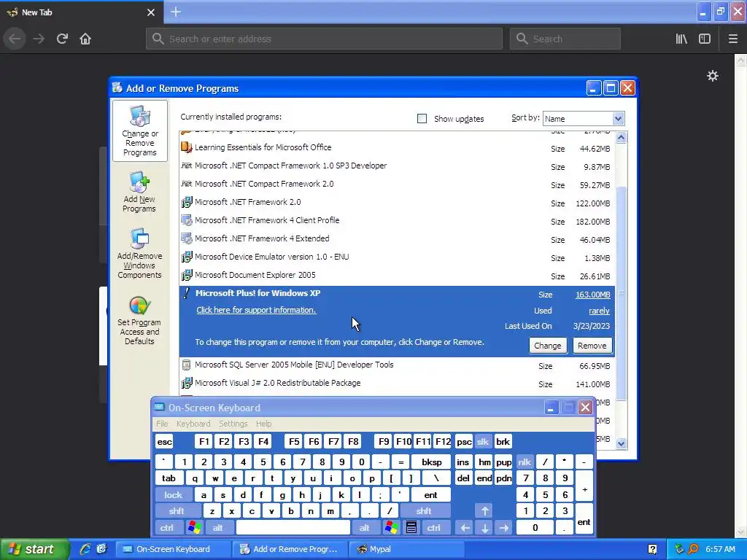Click the .NET Compact Framework 2.0 icon
Viewport: 747px width, 560px height.
pos(186,184)
